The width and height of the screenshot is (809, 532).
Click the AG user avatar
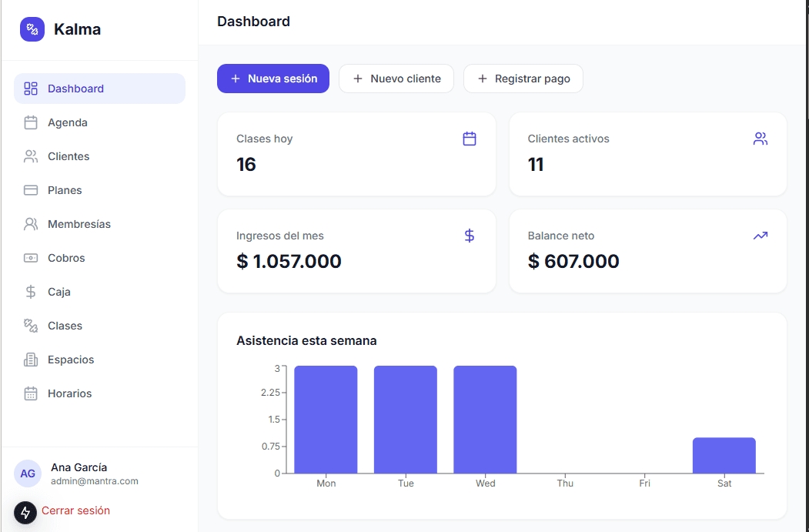coord(28,473)
